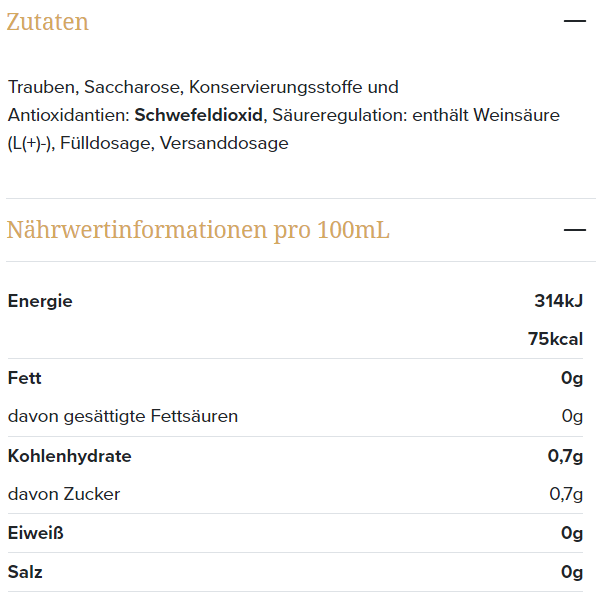Click the Fett row label
The image size is (600, 592).
point(24,378)
